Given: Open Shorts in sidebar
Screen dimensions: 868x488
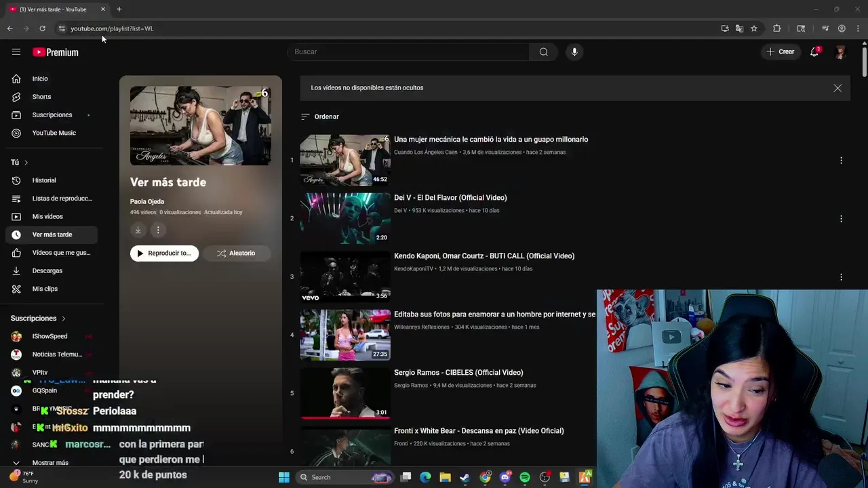Looking at the screenshot, I should [x=52, y=97].
